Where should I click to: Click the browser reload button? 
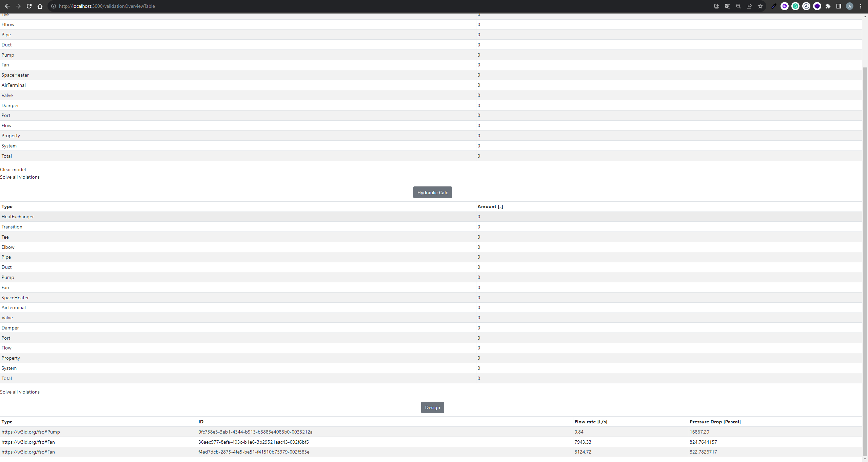[29, 6]
